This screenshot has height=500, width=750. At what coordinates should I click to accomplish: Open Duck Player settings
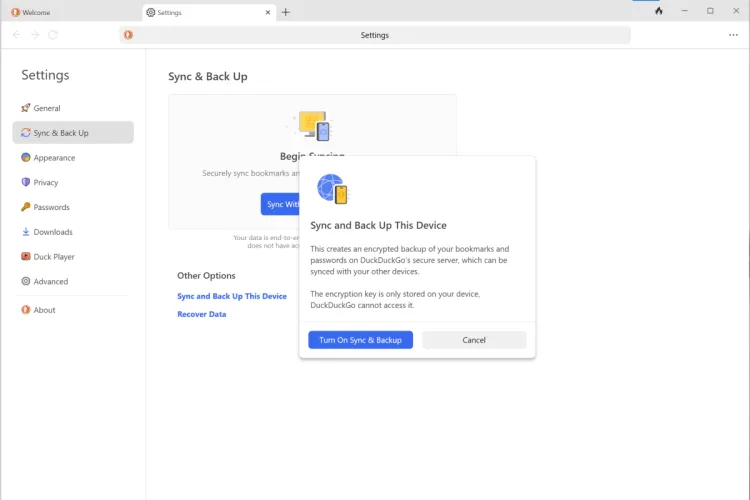point(54,257)
